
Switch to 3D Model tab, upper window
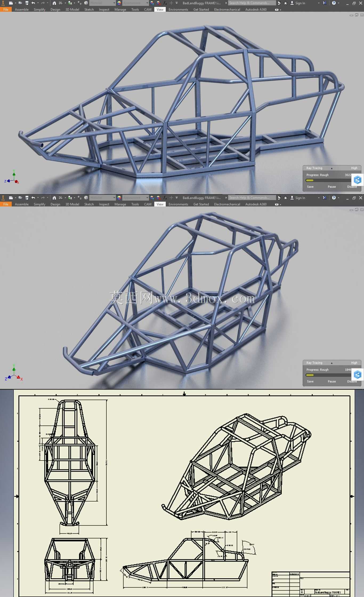point(72,10)
